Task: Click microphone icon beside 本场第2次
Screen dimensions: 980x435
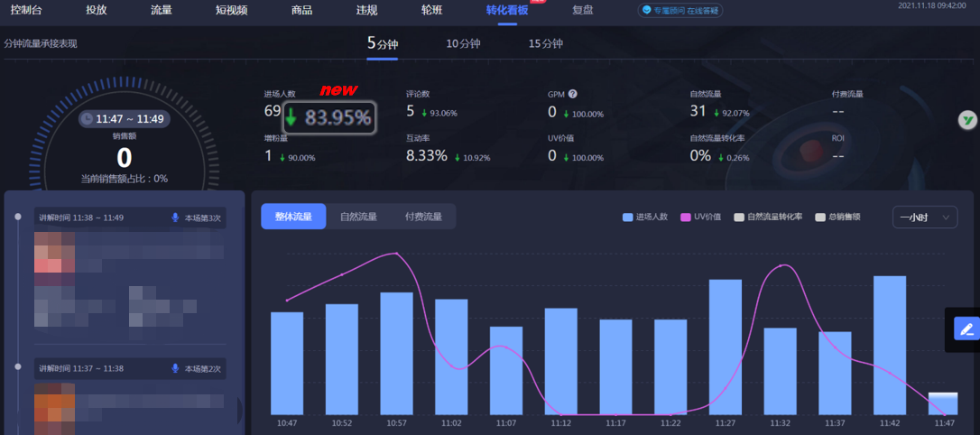Action: 175,368
